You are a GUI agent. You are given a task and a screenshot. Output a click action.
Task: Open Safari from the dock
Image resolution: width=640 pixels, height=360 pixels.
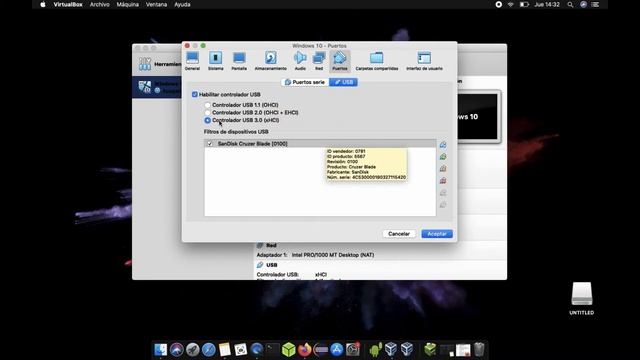click(x=209, y=349)
